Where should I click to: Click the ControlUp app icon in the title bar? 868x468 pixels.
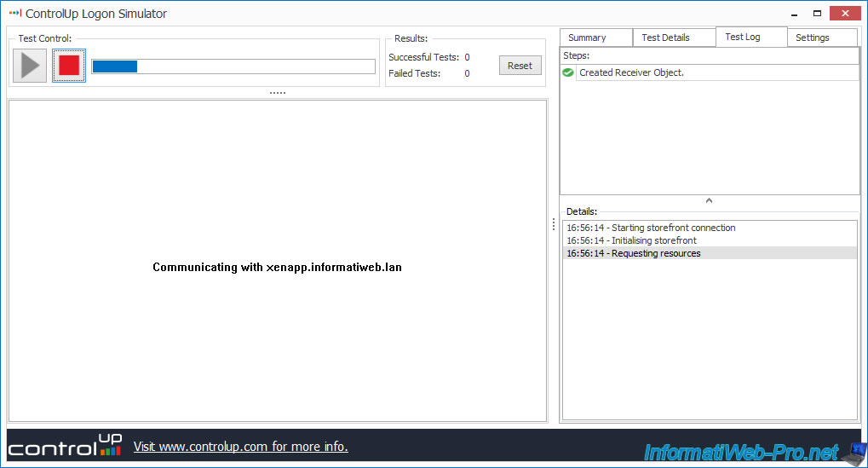coord(15,14)
